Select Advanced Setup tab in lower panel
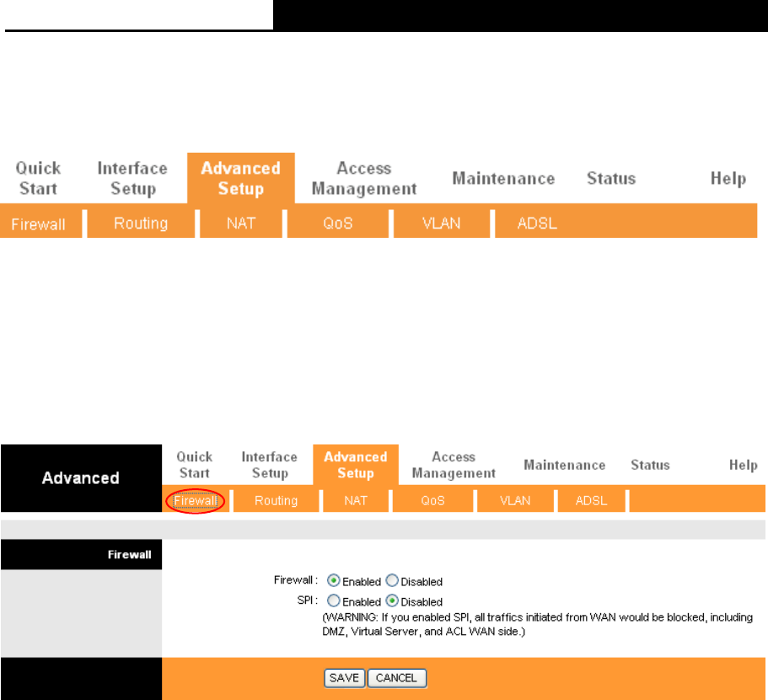Viewport: 768px width, 700px height. pos(356,465)
